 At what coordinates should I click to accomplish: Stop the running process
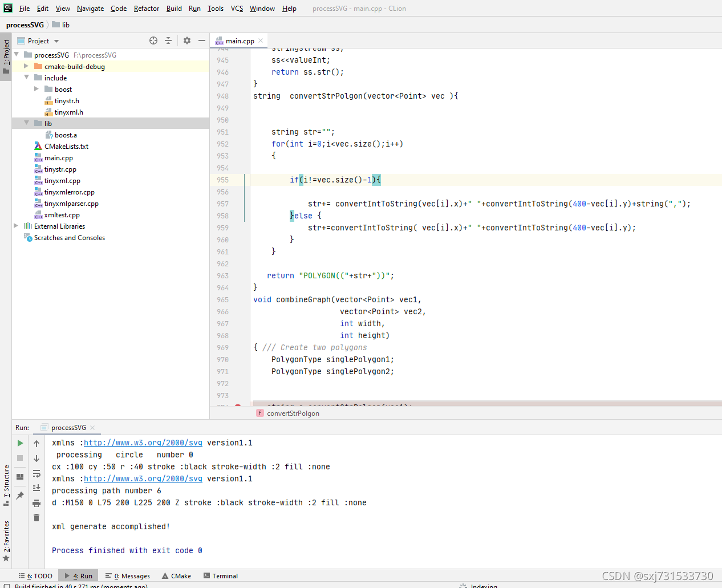point(19,458)
